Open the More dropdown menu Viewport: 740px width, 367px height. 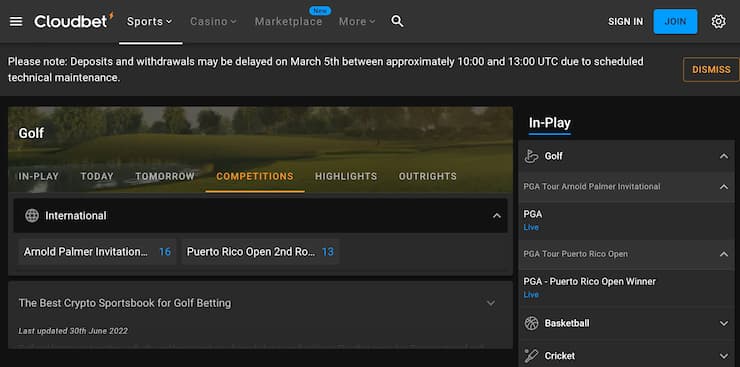click(x=357, y=22)
